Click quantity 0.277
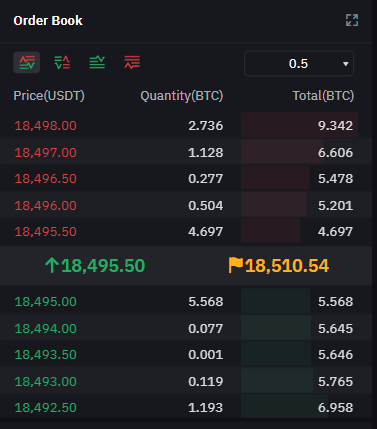 [x=206, y=179]
